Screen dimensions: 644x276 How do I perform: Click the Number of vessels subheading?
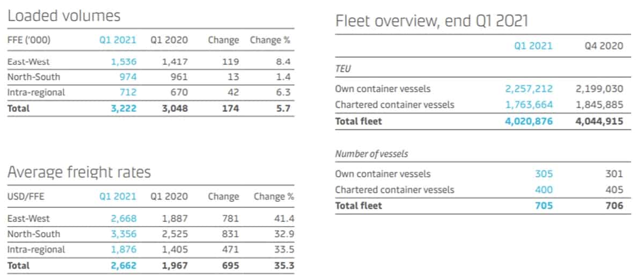(x=371, y=154)
